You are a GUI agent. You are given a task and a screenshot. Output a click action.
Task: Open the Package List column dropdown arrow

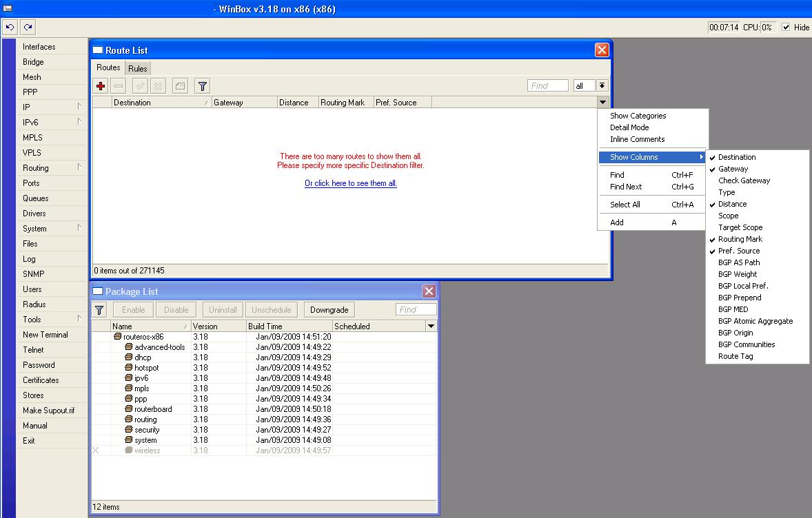click(x=432, y=327)
